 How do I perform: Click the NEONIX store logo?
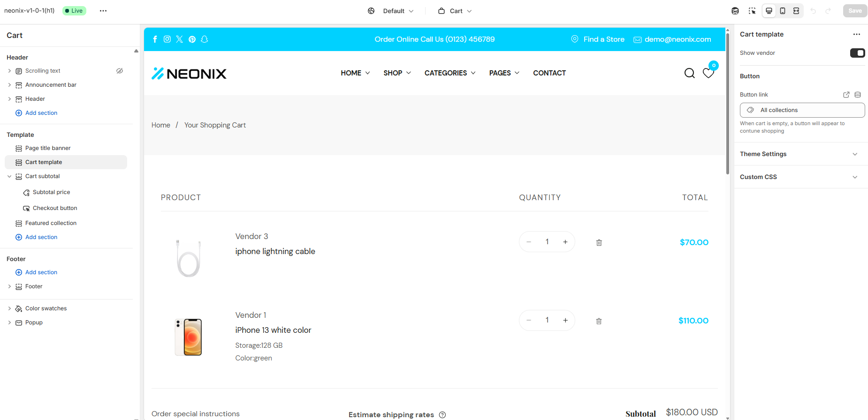pyautogui.click(x=189, y=73)
